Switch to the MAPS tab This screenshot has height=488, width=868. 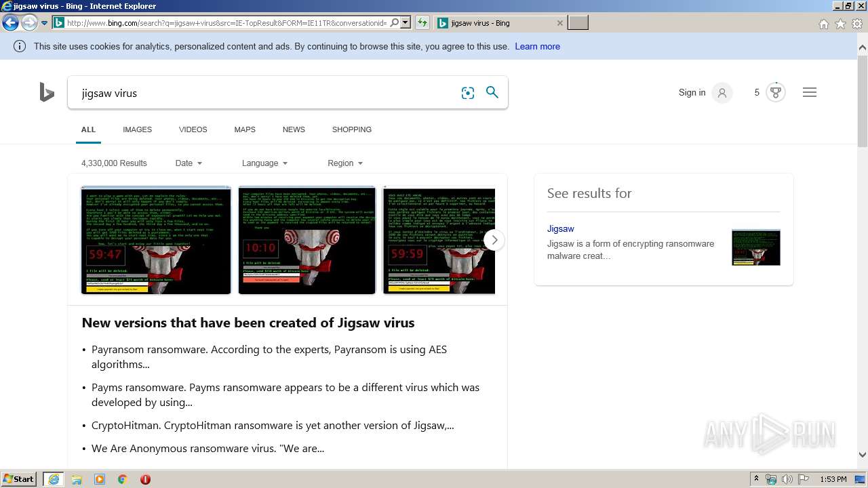[x=245, y=129]
